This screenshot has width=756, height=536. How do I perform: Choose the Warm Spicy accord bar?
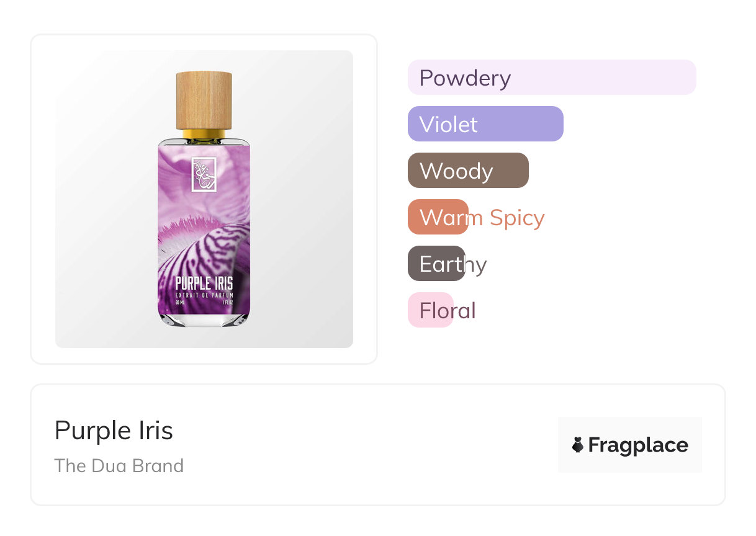click(x=438, y=217)
